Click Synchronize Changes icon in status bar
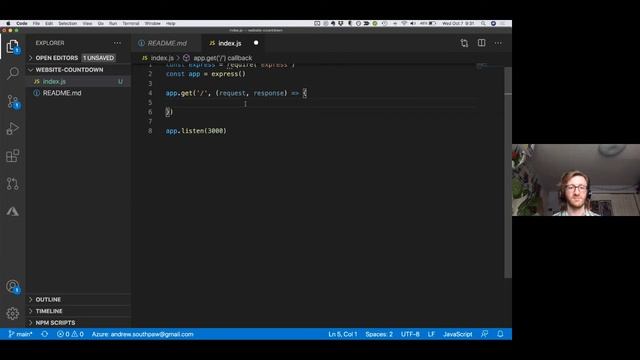 tap(44, 334)
